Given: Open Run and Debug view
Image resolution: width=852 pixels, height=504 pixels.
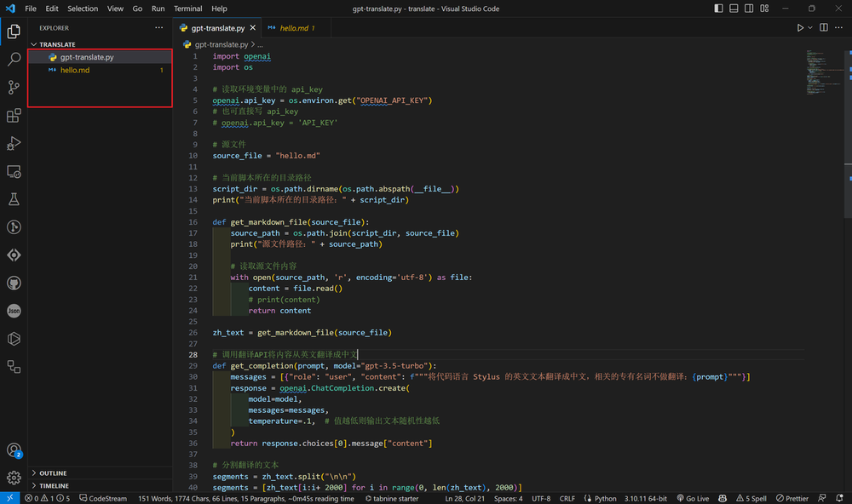Looking at the screenshot, I should (14, 143).
